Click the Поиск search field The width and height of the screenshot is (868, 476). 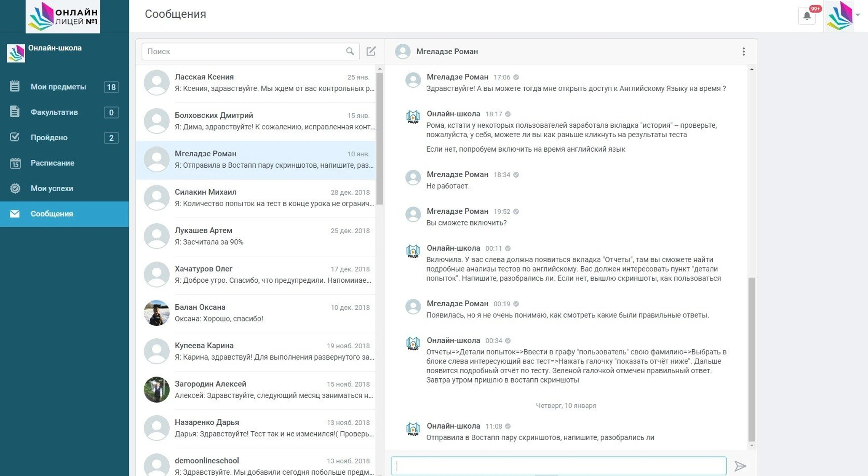pos(250,51)
